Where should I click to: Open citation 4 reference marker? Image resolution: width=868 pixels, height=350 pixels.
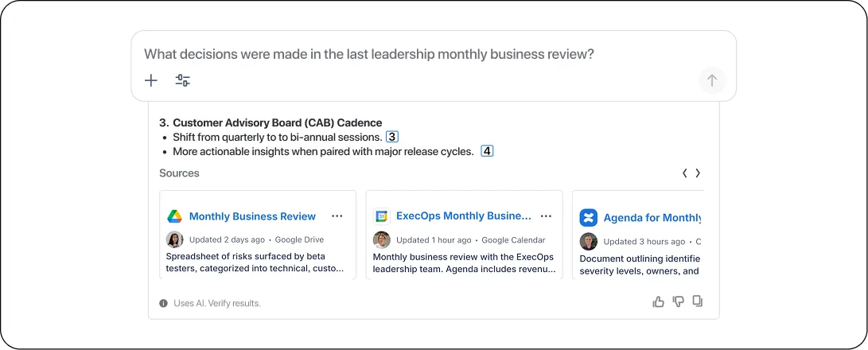[487, 151]
